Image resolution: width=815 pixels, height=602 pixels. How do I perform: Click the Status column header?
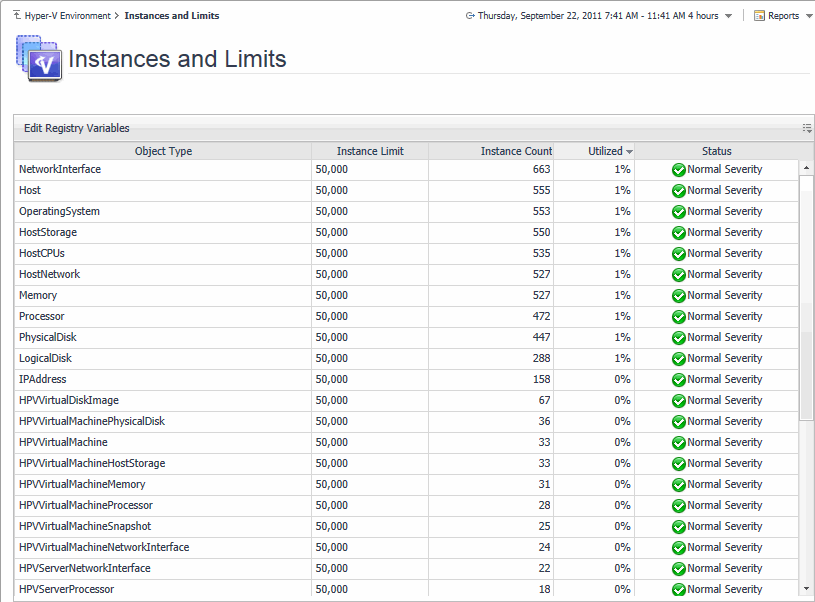click(x=716, y=151)
